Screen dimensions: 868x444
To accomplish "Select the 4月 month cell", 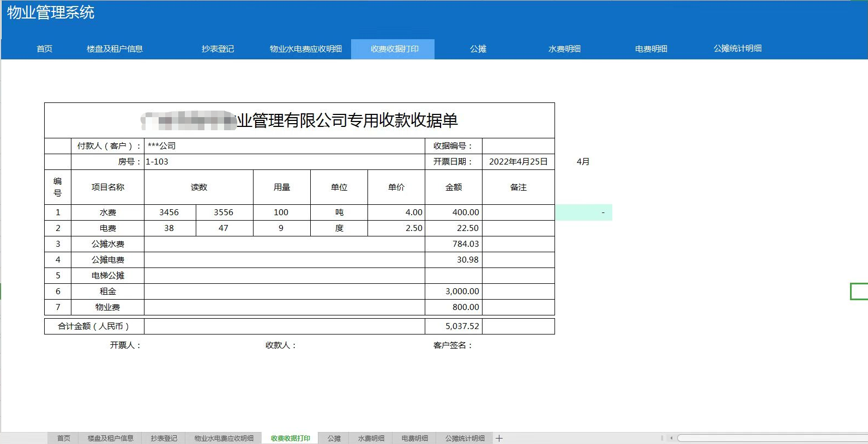I will pos(583,162).
